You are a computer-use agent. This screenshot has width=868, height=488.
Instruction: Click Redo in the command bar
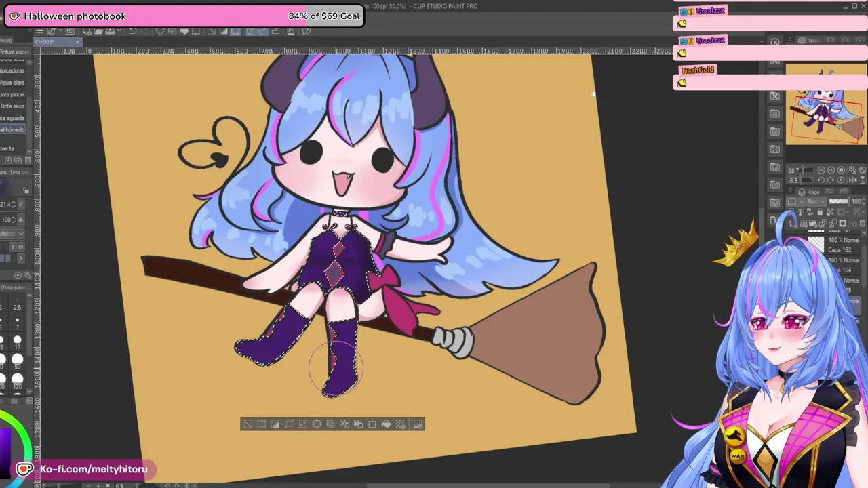144,31
